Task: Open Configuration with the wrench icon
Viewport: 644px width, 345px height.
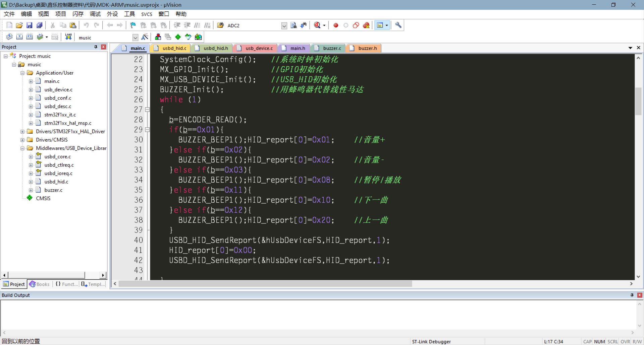Action: [398, 25]
